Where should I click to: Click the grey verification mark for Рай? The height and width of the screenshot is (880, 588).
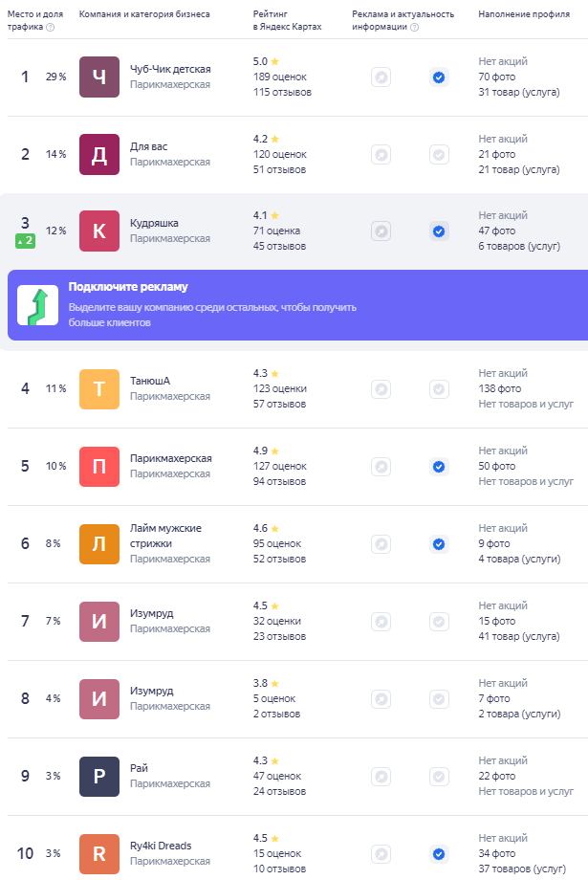(x=439, y=777)
